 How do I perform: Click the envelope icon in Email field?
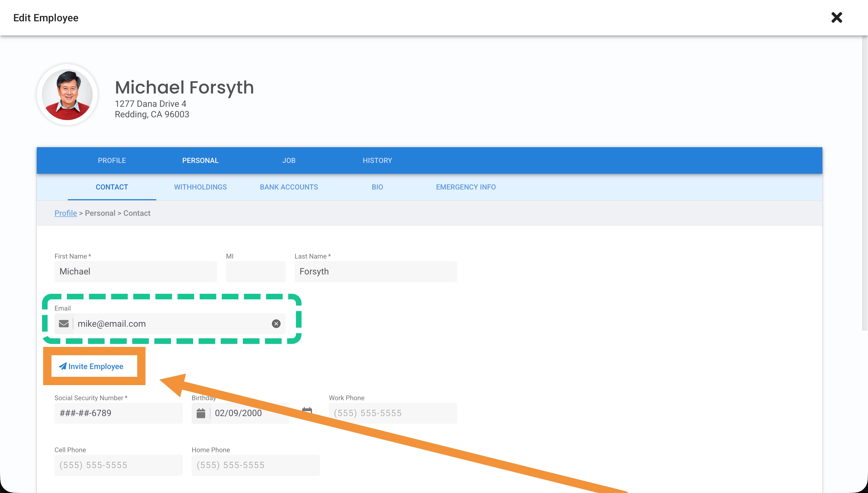[x=64, y=324]
